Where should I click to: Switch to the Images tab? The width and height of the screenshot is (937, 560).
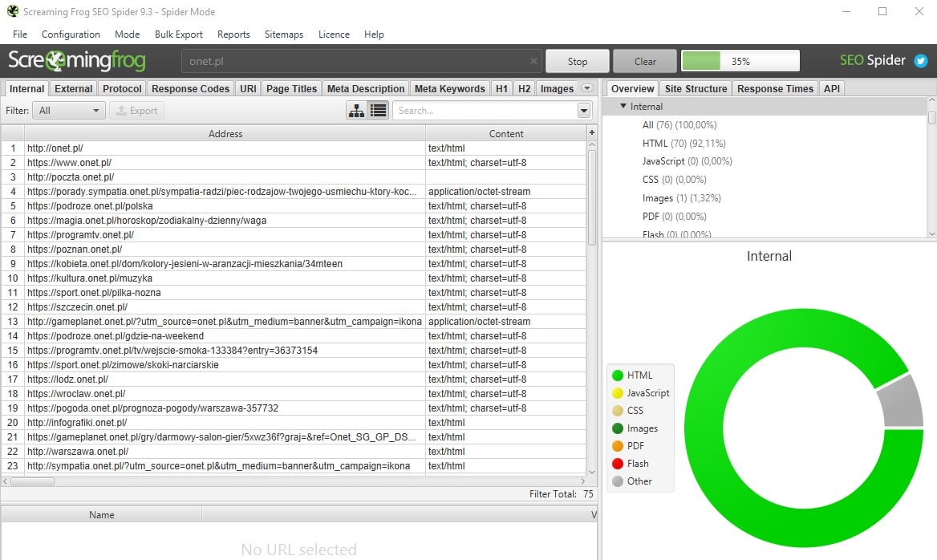(557, 88)
